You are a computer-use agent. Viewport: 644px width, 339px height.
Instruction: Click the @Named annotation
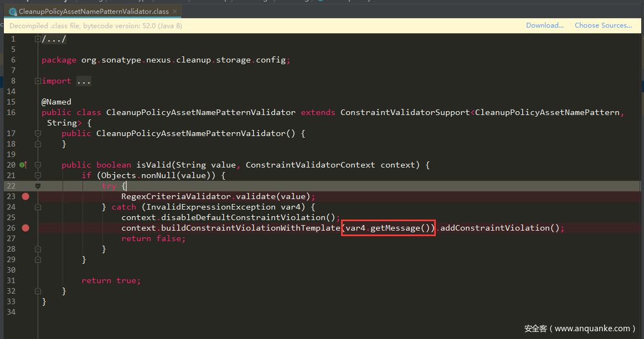point(56,102)
